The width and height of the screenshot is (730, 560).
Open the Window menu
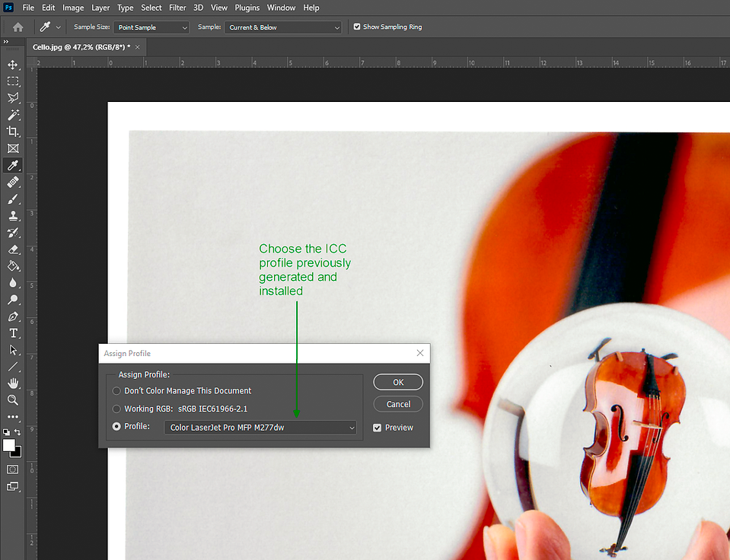pyautogui.click(x=281, y=8)
